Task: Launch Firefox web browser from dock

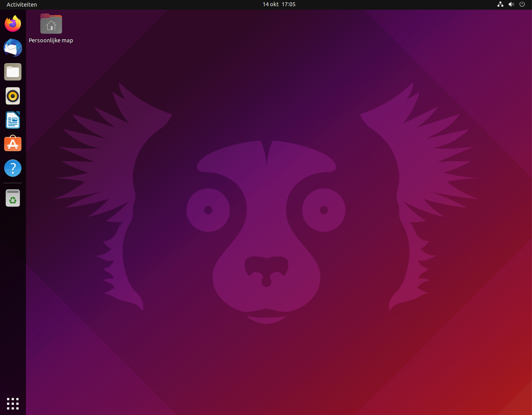Action: click(13, 24)
